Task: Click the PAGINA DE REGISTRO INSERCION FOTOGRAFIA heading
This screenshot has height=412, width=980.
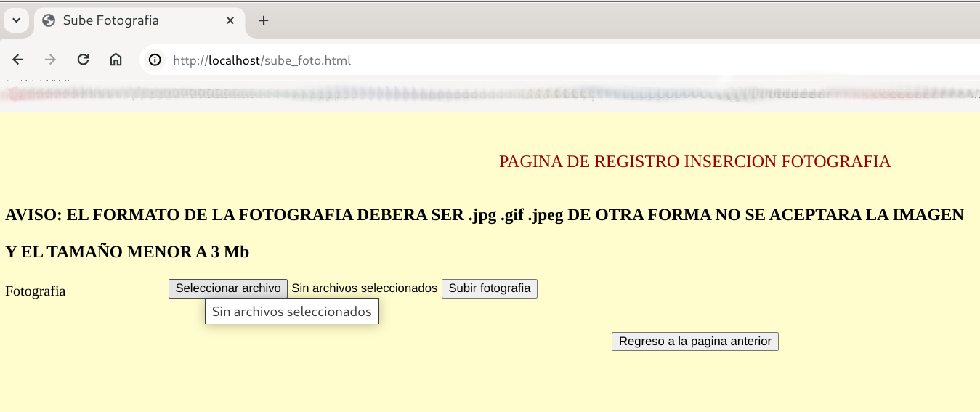Action: [694, 161]
